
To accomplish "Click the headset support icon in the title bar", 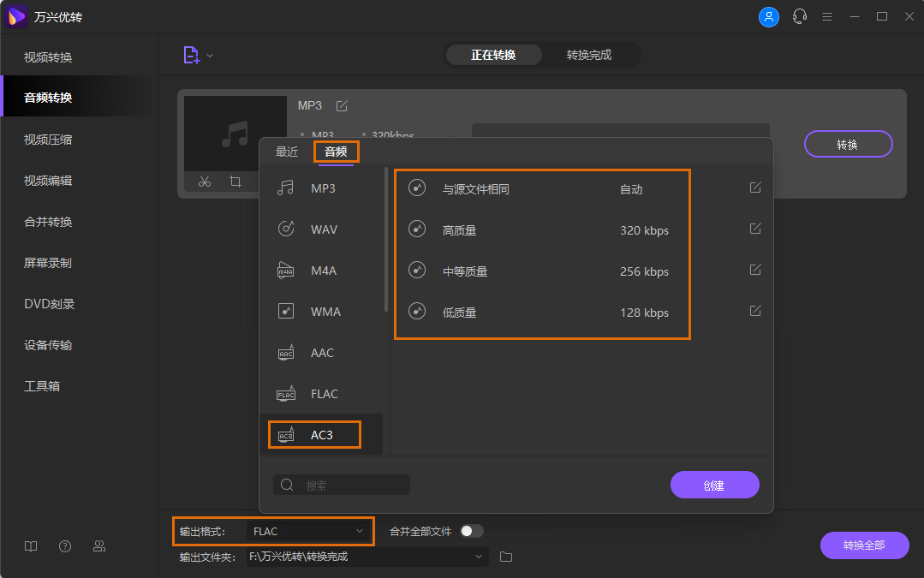I will pyautogui.click(x=799, y=15).
